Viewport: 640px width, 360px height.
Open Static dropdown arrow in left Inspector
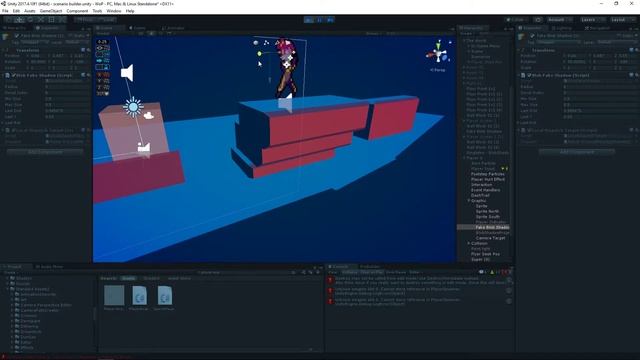88,36
